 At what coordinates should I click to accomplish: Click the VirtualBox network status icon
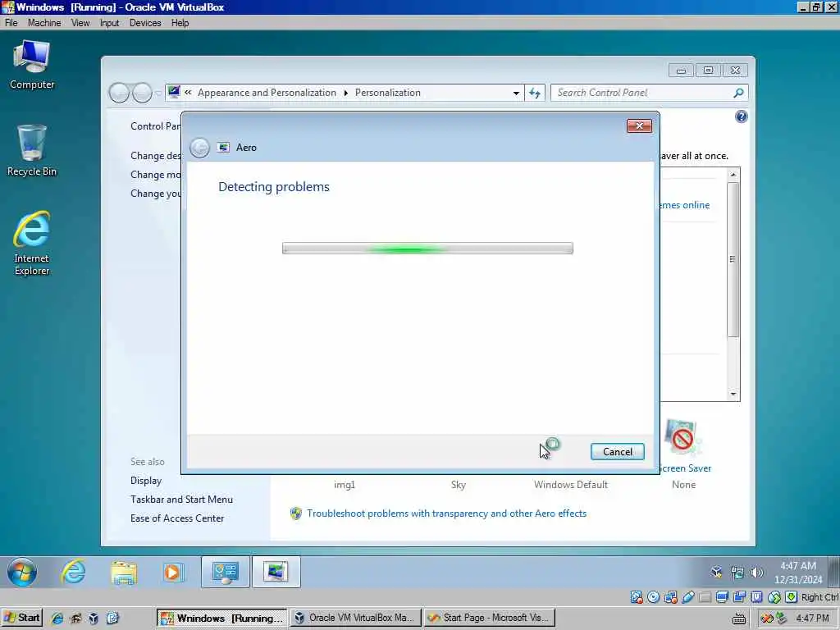pos(671,597)
